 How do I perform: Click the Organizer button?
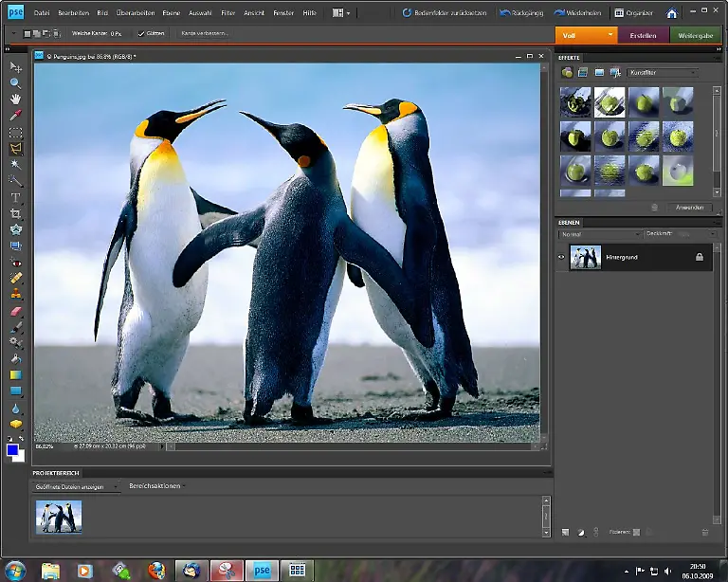(x=632, y=13)
